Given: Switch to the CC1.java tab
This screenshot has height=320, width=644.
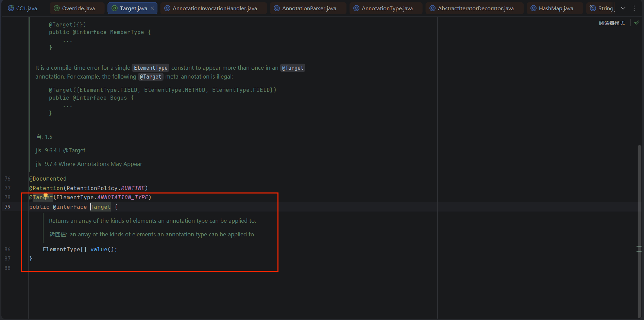Looking at the screenshot, I should tap(22, 8).
